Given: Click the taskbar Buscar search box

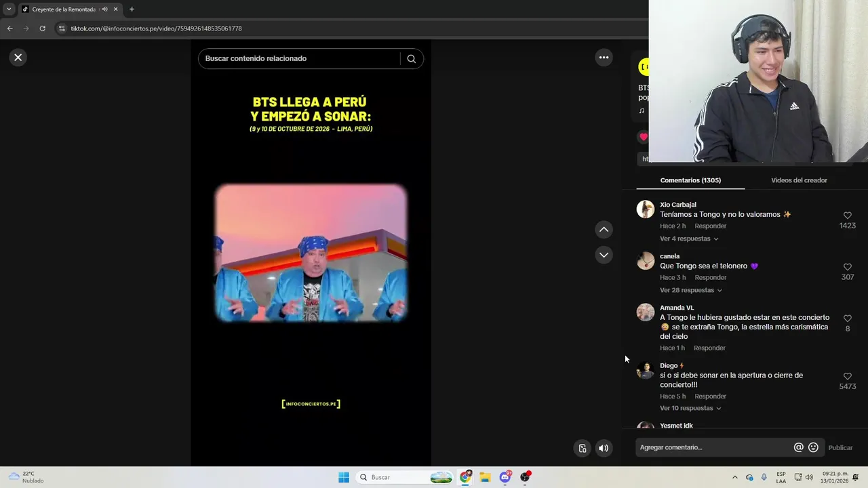Looking at the screenshot, I should [404, 477].
